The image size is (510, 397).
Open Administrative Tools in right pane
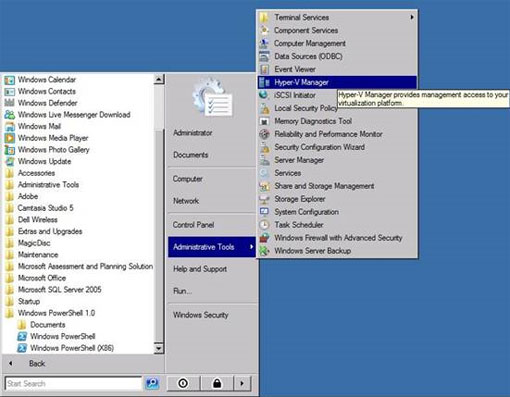(x=212, y=247)
